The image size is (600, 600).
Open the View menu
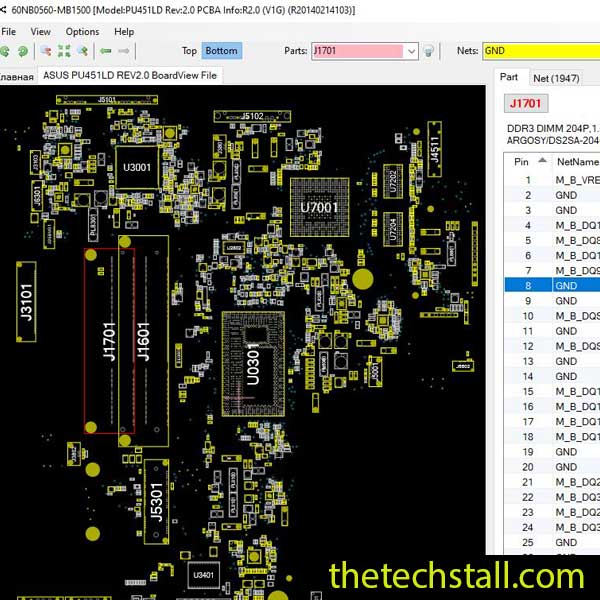[x=40, y=32]
